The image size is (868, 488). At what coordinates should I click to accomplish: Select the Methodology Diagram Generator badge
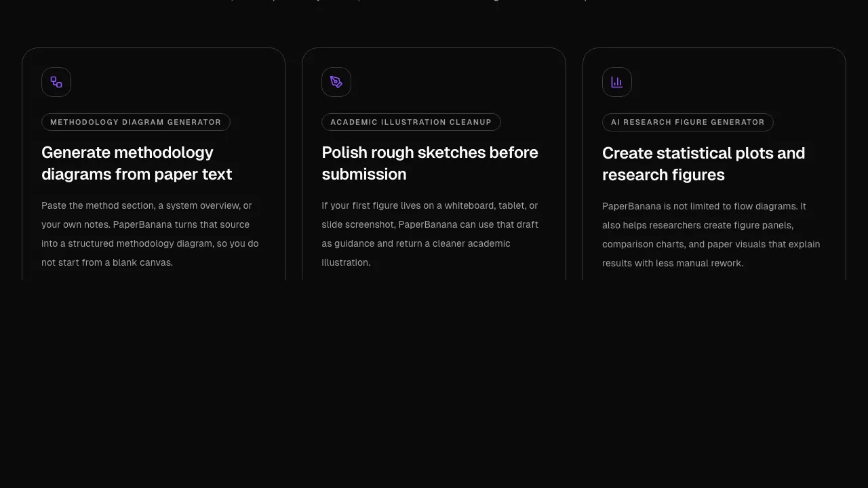tap(136, 122)
